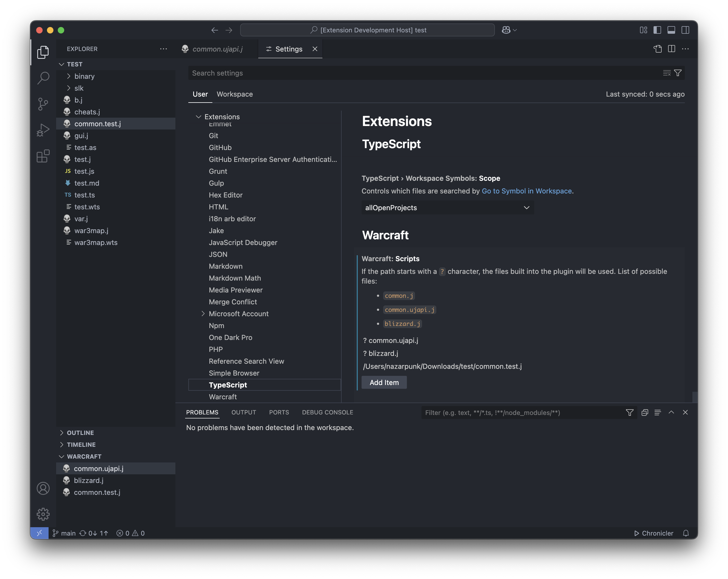The image size is (728, 579).
Task: Click the Manage gear icon
Action: [43, 514]
